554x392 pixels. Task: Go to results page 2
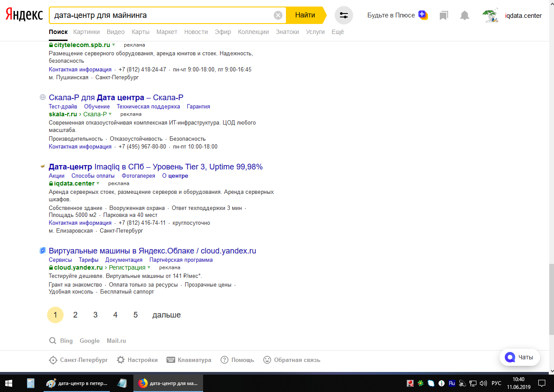[75, 315]
